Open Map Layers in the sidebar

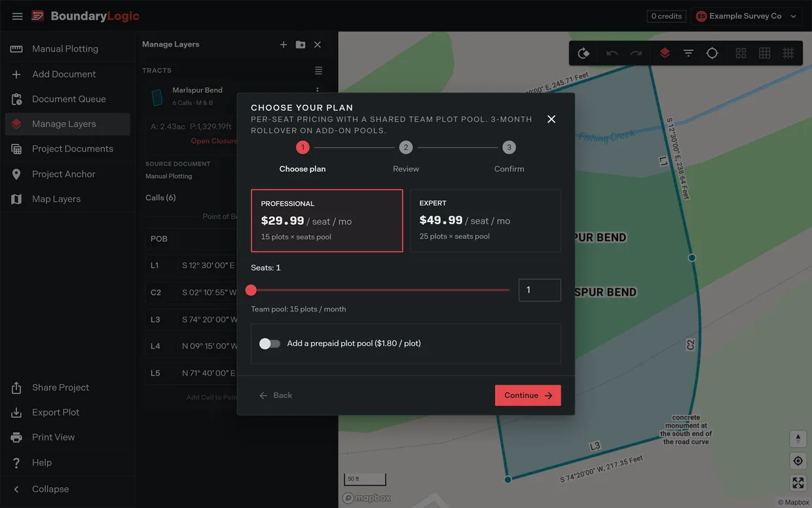click(67, 199)
